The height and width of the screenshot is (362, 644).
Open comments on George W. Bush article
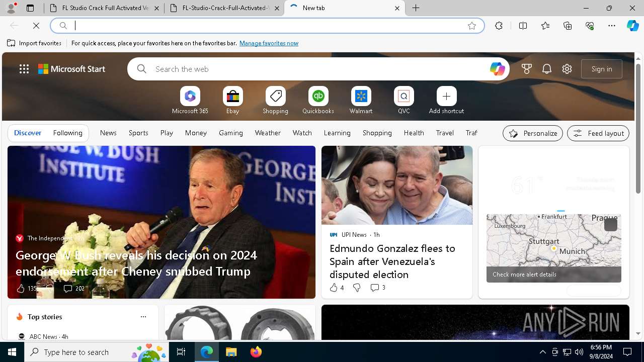pyautogui.click(x=73, y=289)
